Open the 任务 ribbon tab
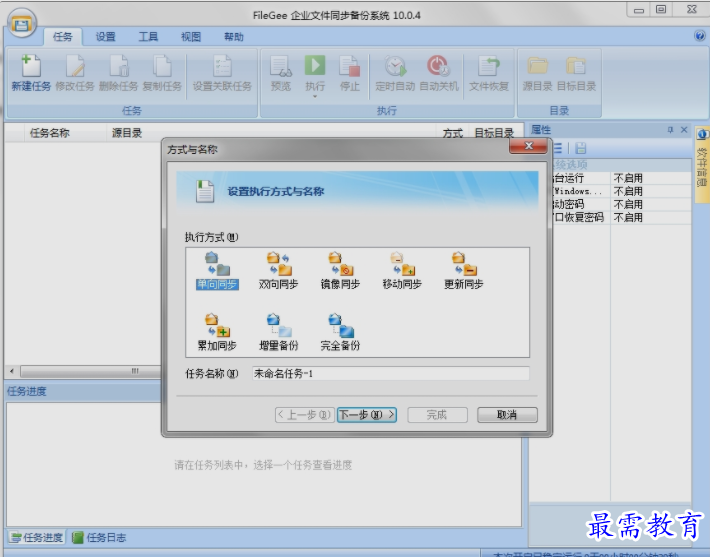The height and width of the screenshot is (557, 710). coord(62,37)
